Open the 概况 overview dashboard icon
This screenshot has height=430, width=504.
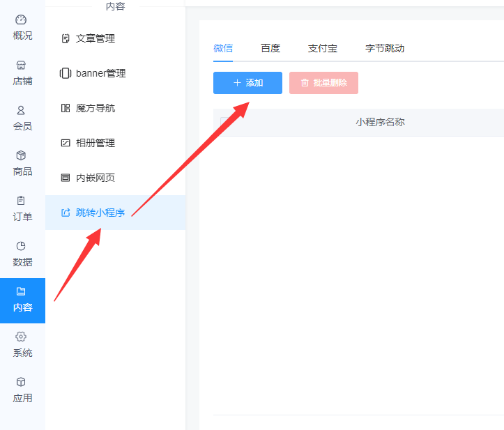click(21, 20)
